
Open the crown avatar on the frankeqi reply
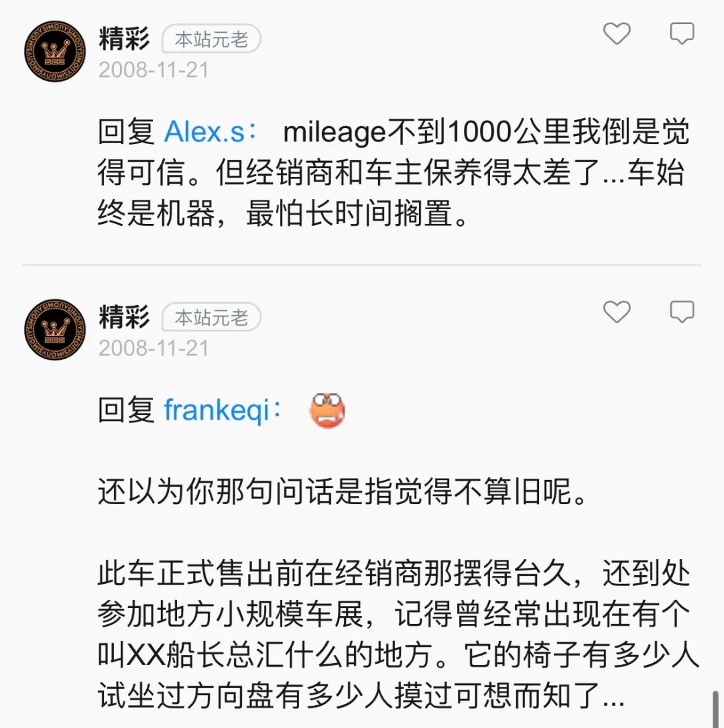[55, 330]
